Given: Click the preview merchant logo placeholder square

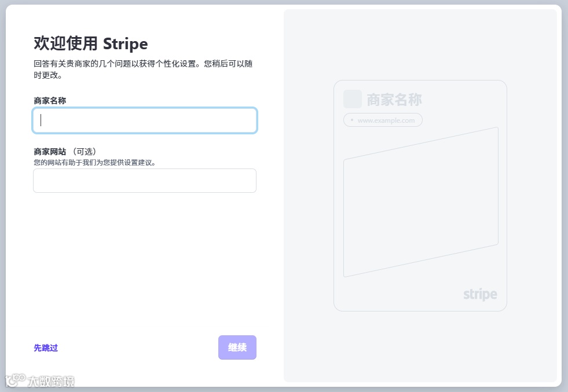Looking at the screenshot, I should tap(353, 99).
